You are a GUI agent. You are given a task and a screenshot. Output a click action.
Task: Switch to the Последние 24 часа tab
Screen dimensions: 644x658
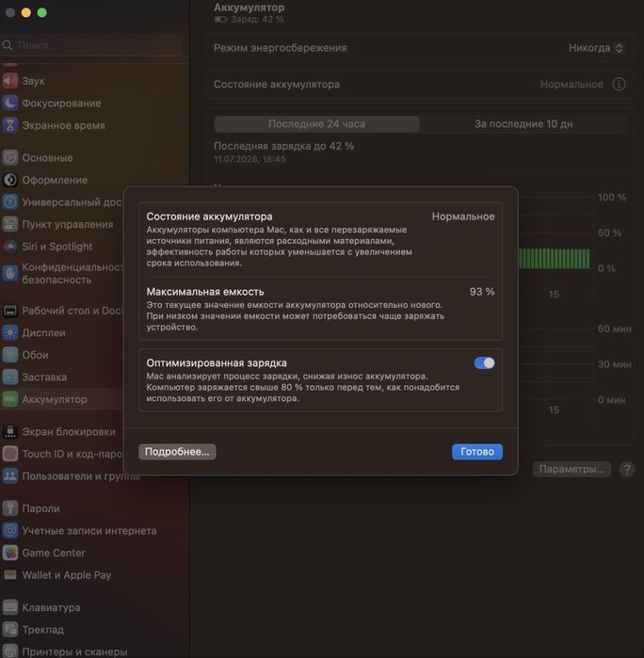point(317,124)
